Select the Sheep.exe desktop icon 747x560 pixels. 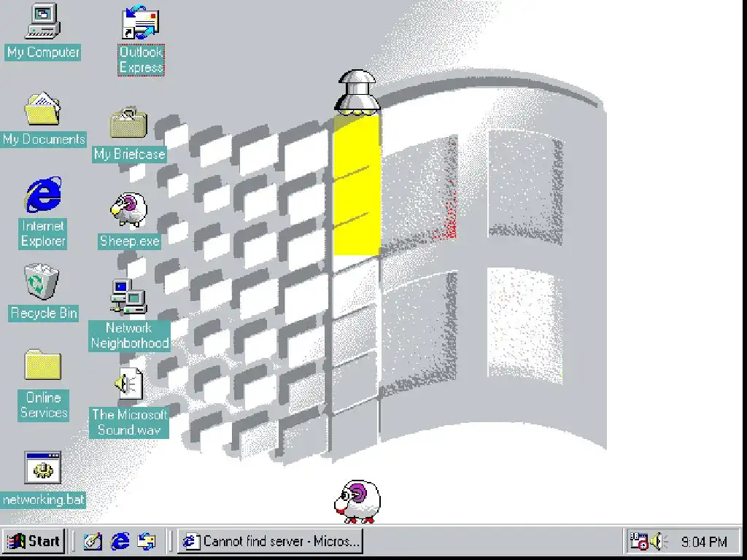point(128,209)
